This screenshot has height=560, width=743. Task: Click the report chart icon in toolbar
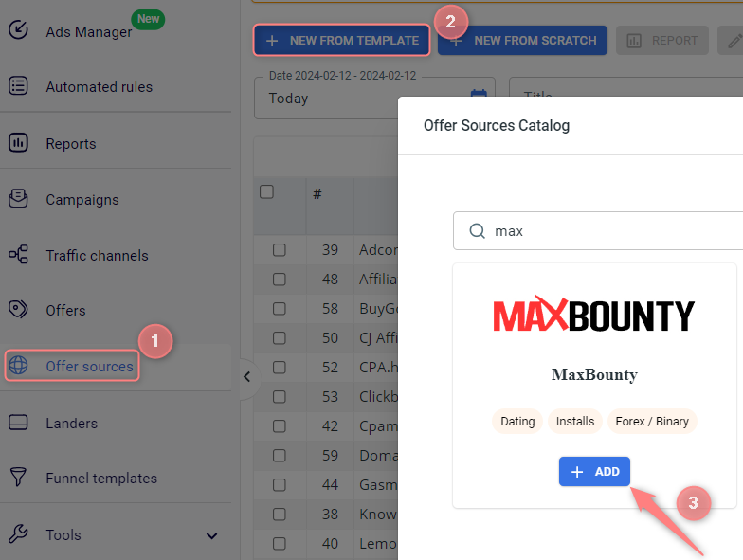[x=633, y=41]
